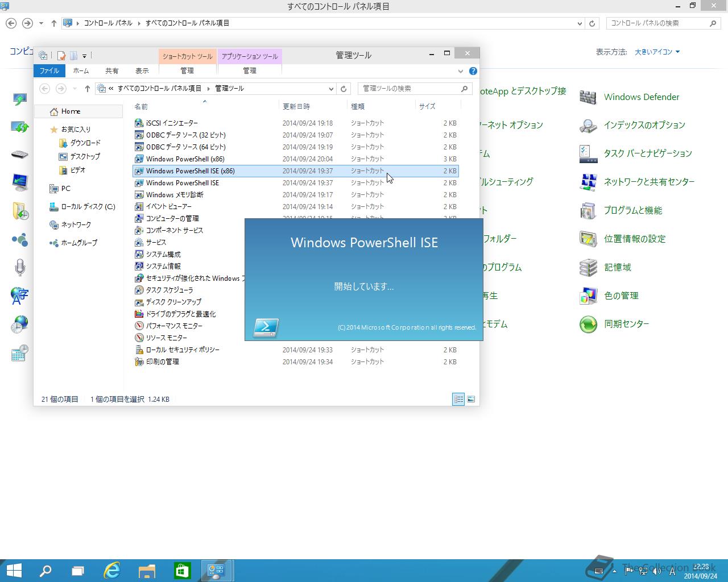This screenshot has width=728, height=582.
Task: Sort files by サイズ column header
Action: 438,106
